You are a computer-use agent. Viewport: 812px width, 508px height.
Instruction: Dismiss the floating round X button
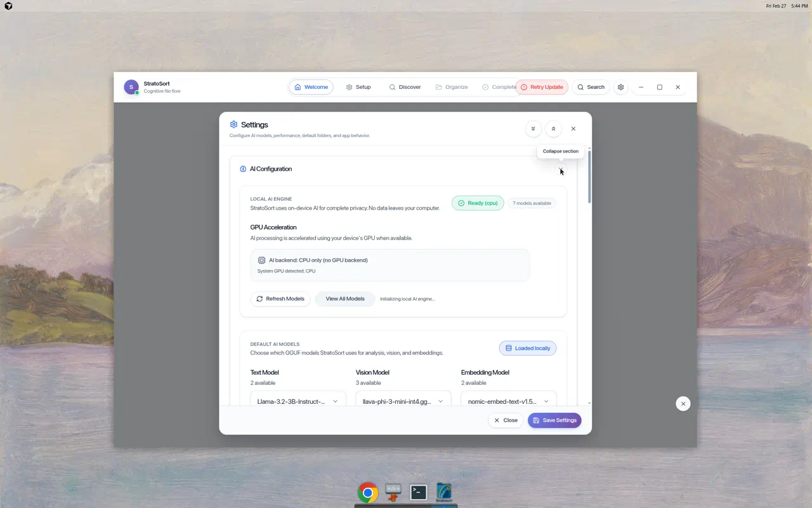(x=683, y=404)
